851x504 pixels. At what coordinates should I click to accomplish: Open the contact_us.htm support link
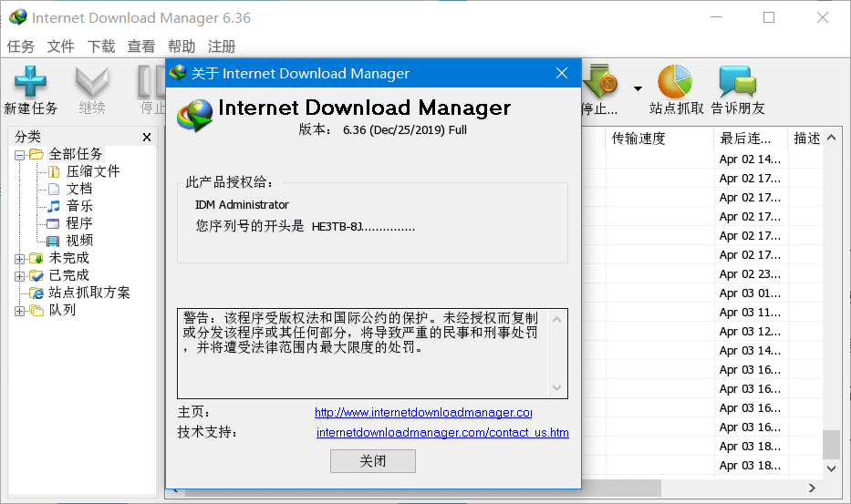[442, 432]
